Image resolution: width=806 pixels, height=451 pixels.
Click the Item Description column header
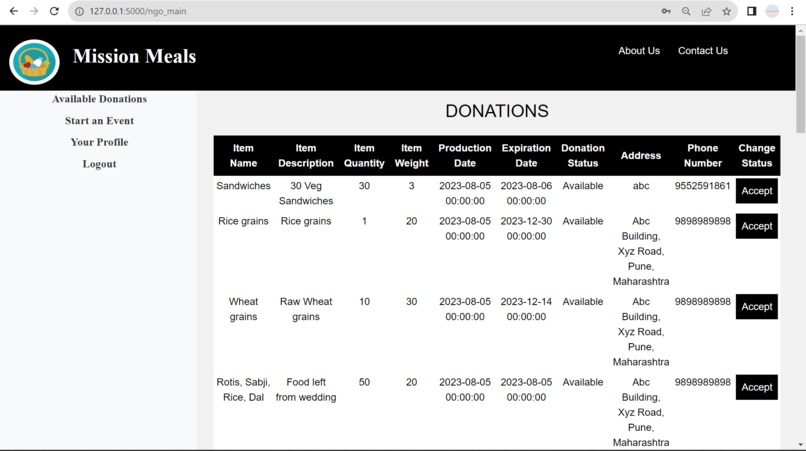[306, 156]
